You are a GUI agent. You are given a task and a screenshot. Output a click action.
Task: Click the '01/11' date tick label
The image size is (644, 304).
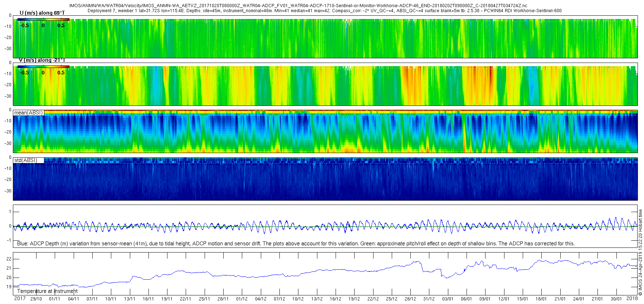[54, 299]
